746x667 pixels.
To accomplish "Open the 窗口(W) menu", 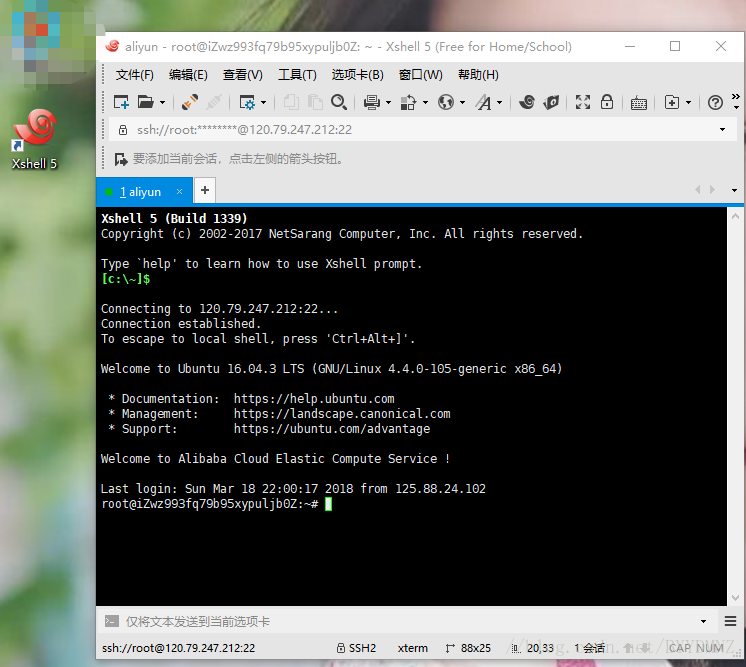I will [x=421, y=75].
